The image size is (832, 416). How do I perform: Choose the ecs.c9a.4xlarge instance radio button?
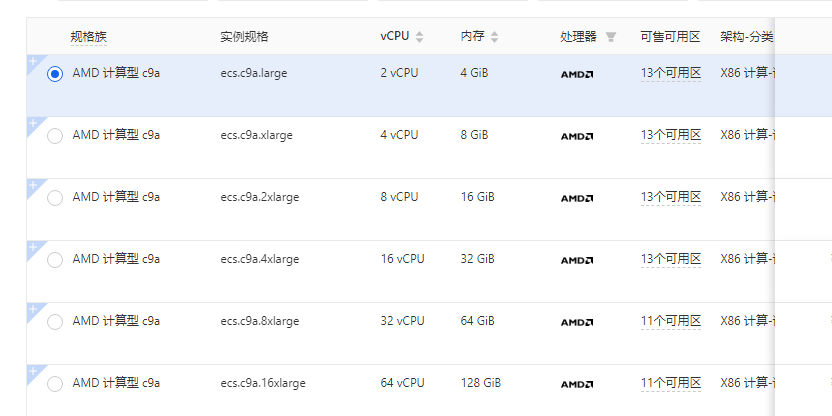55,260
